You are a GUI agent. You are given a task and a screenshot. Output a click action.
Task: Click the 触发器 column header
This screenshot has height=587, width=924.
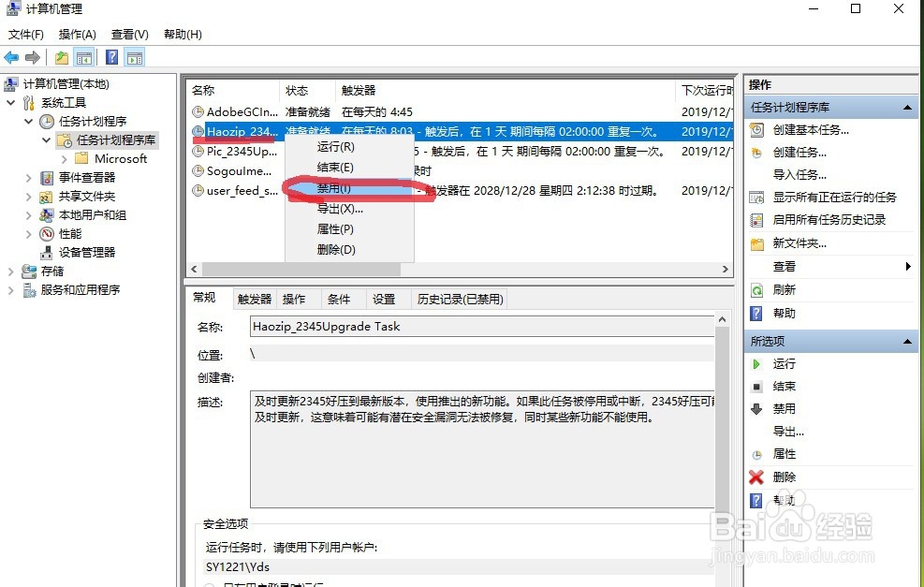[x=506, y=90]
